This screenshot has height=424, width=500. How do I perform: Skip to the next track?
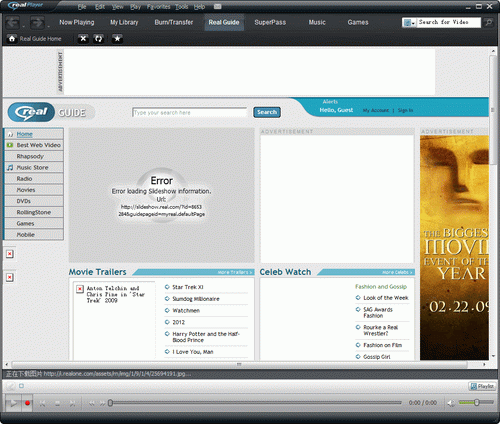coord(72,403)
